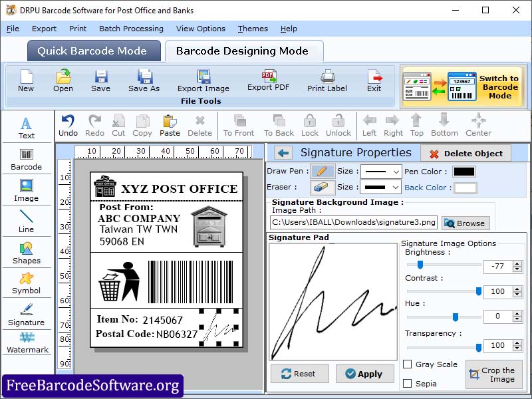The image size is (532, 399).
Task: Click the signature Image Path field
Action: (353, 222)
